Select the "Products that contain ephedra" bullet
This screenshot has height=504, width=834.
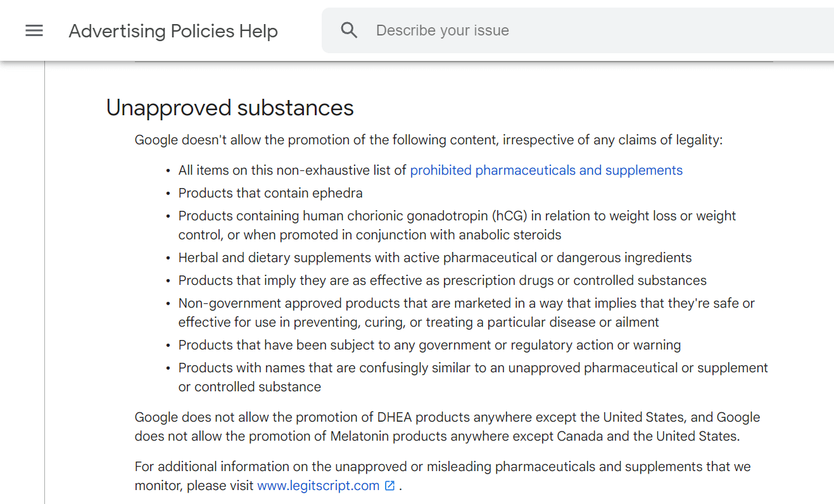click(270, 193)
